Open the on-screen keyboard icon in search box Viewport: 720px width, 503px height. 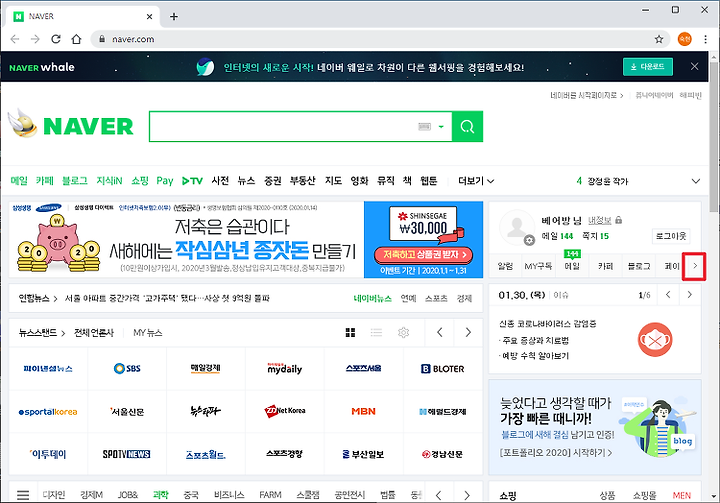tap(424, 127)
